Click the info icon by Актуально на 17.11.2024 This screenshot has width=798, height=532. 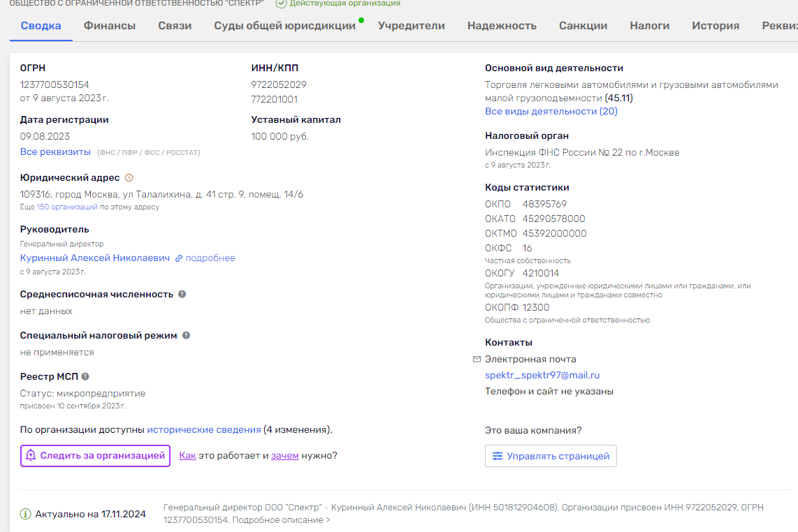coord(25,515)
